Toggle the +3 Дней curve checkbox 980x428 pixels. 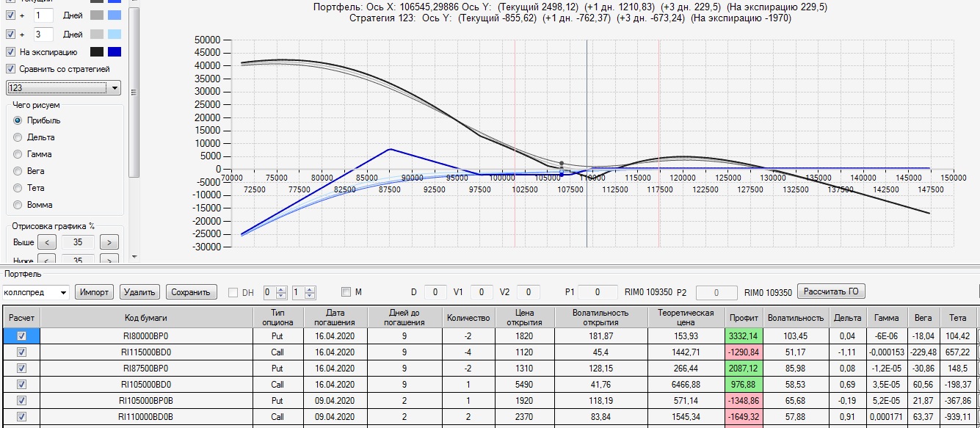pos(10,34)
